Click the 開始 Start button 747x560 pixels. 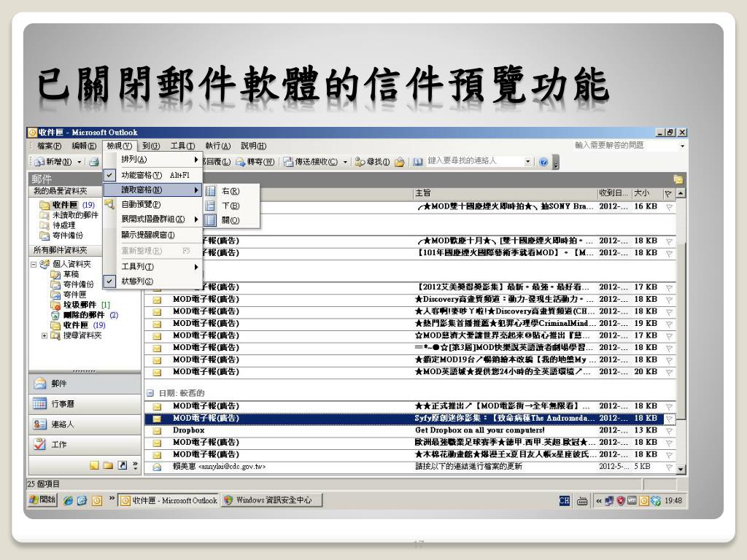click(42, 500)
